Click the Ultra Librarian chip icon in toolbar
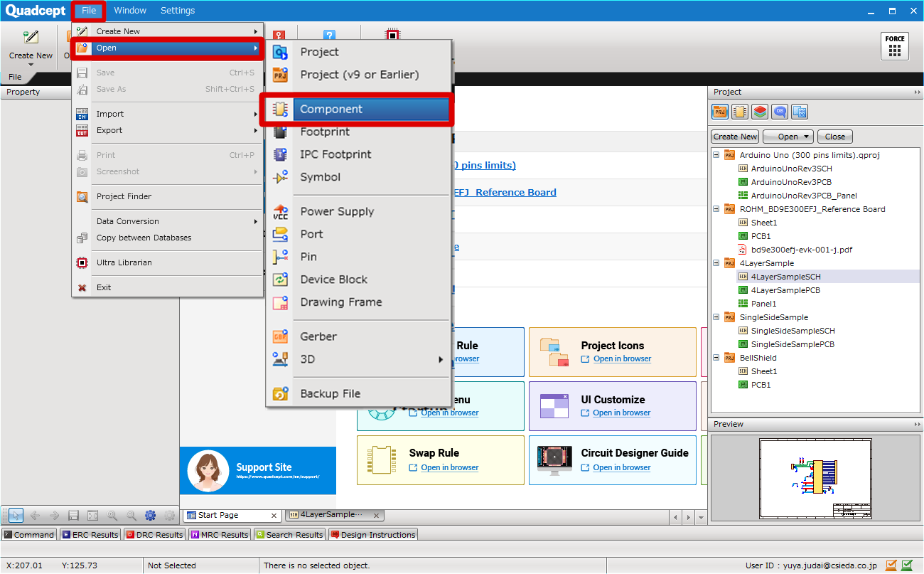 pyautogui.click(x=392, y=36)
